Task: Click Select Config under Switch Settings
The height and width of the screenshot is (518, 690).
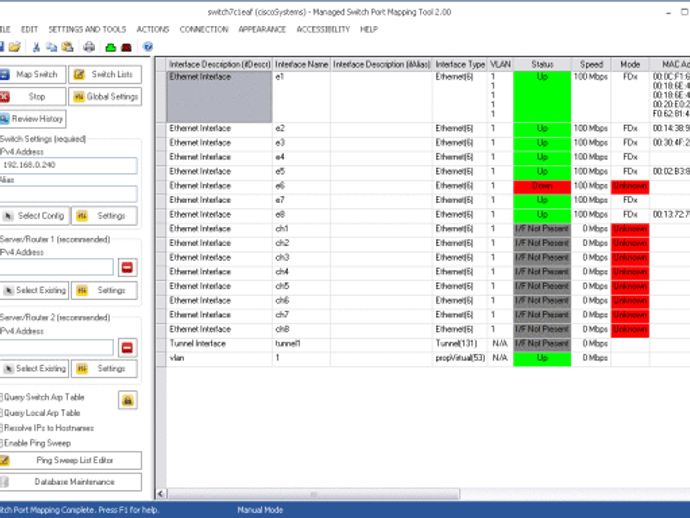Action: (34, 216)
